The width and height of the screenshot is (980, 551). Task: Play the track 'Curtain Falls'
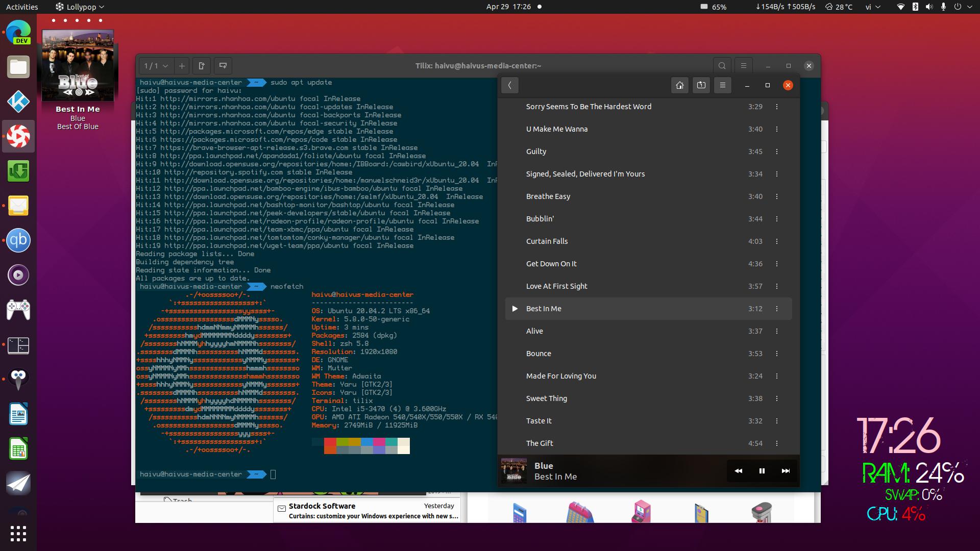click(x=648, y=241)
